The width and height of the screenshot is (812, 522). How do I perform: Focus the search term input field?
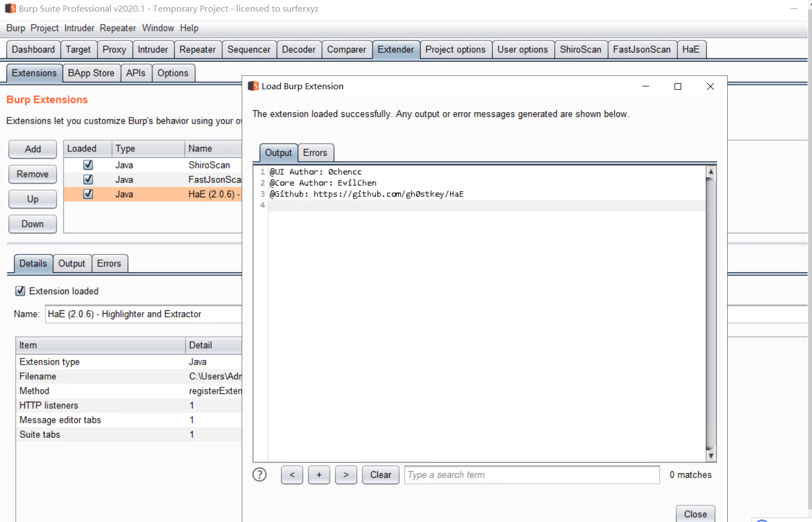[x=532, y=475]
